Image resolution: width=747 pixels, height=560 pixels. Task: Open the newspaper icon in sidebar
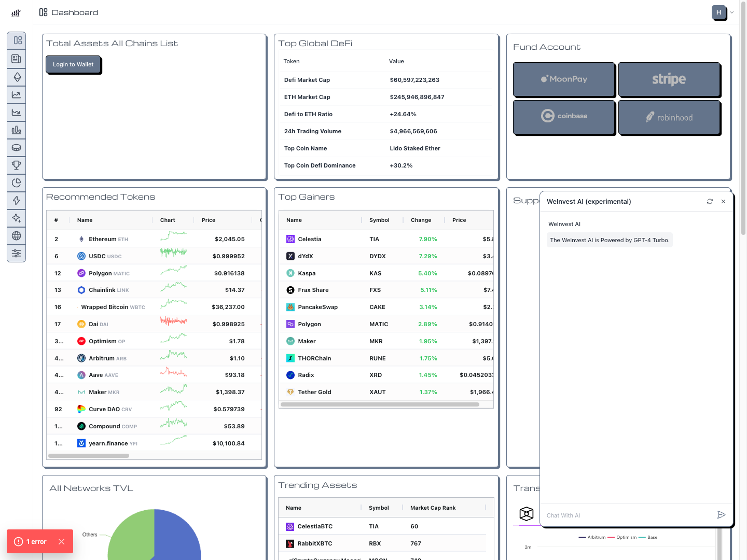(x=17, y=59)
